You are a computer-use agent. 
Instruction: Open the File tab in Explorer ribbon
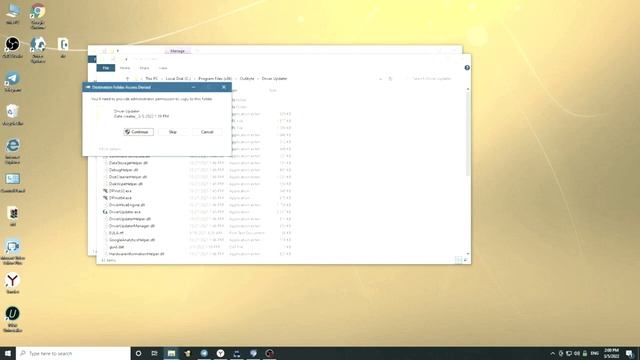[106, 68]
